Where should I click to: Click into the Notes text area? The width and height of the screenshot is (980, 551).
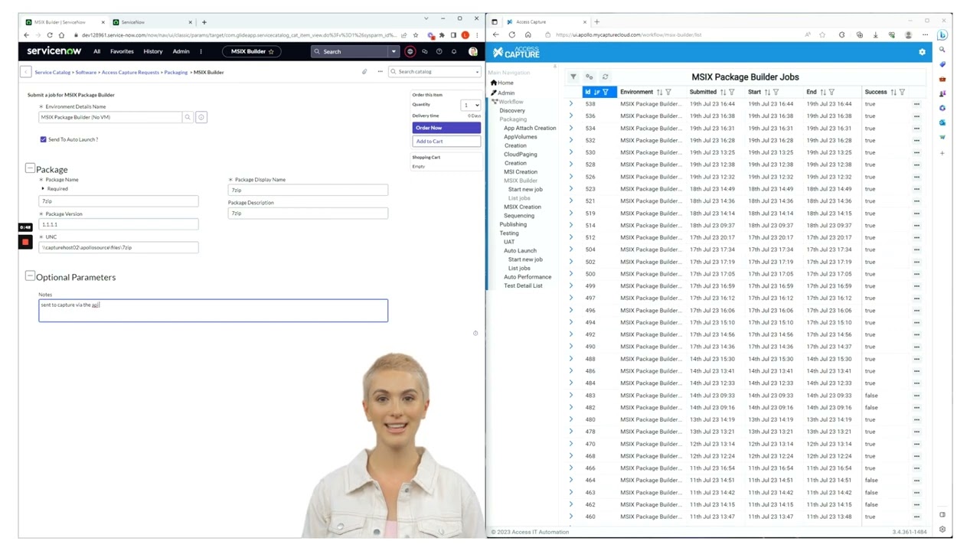(x=214, y=310)
